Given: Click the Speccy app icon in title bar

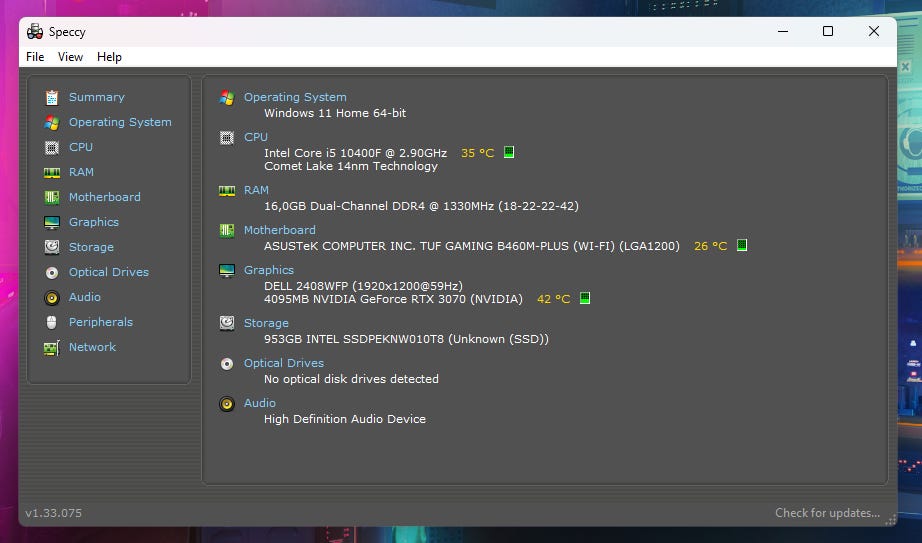Looking at the screenshot, I should click(35, 31).
